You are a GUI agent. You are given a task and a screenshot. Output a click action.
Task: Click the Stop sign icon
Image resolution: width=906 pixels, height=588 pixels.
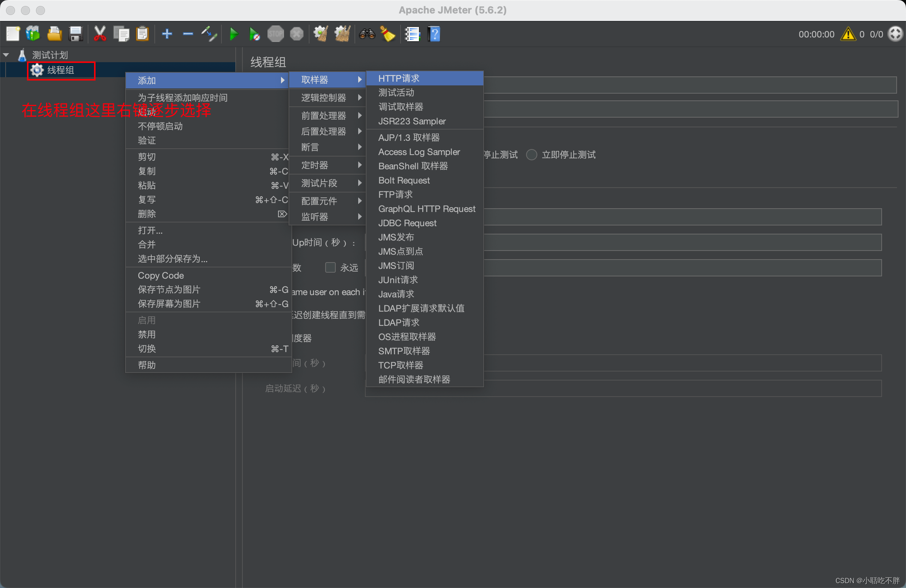click(276, 34)
